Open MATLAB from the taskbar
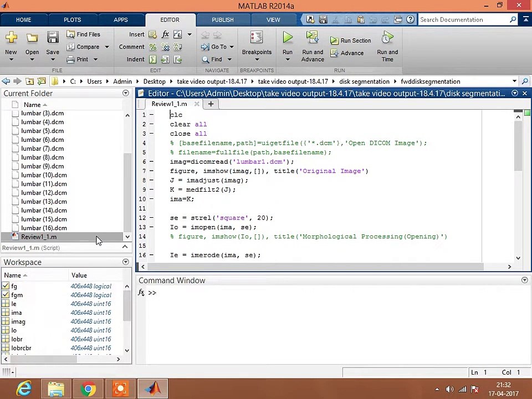532x399 pixels. [x=152, y=388]
